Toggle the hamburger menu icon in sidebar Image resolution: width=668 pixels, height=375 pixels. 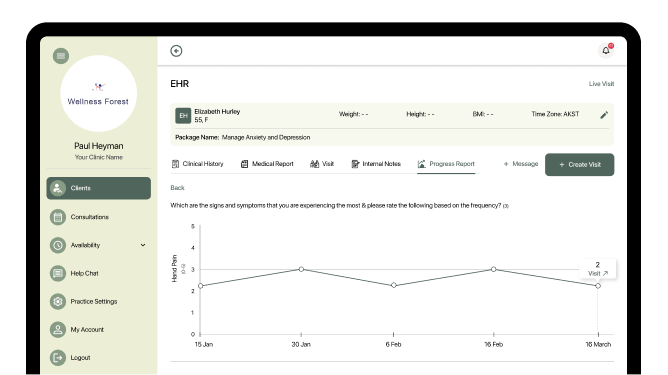point(61,56)
